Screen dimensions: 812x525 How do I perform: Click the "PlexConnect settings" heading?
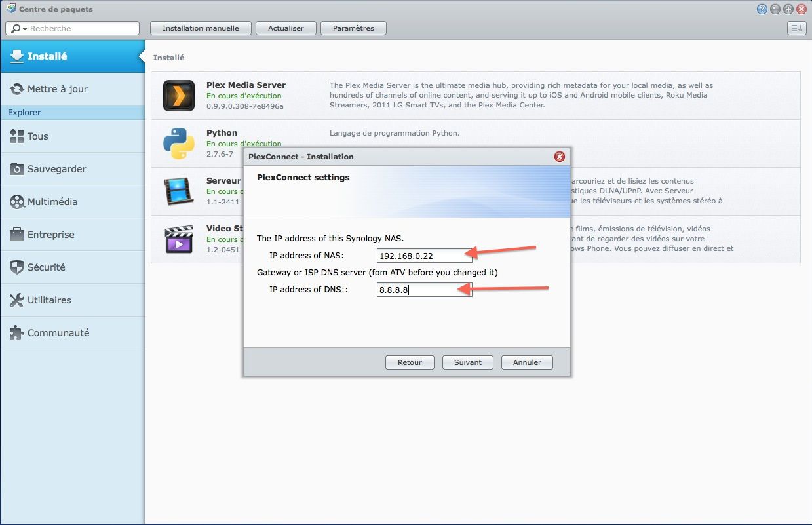[x=303, y=177]
